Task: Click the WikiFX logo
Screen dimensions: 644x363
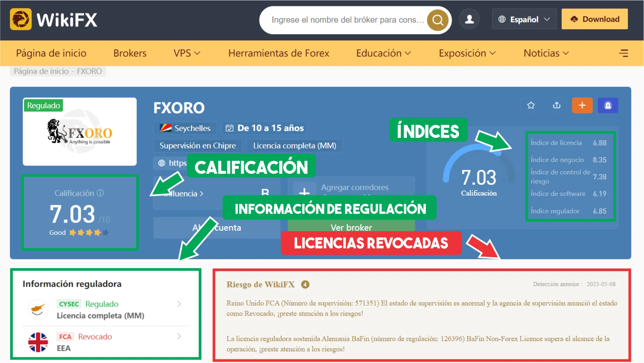Action: (53, 19)
